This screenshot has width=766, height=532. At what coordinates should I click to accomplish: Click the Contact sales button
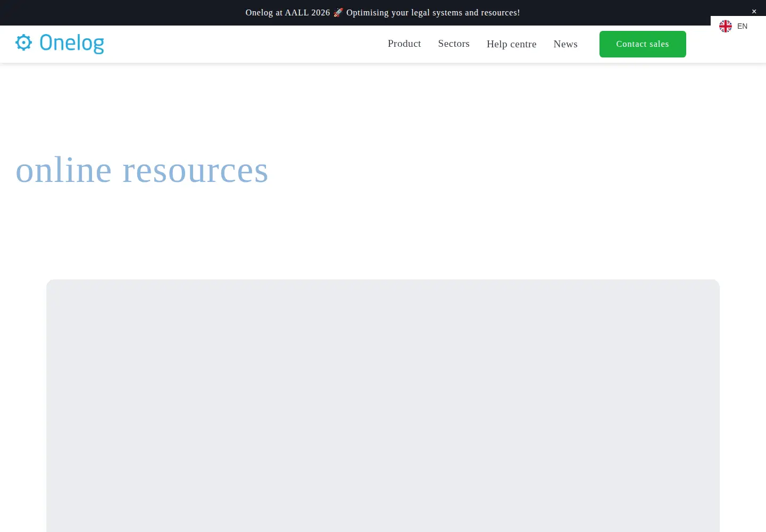coord(643,44)
